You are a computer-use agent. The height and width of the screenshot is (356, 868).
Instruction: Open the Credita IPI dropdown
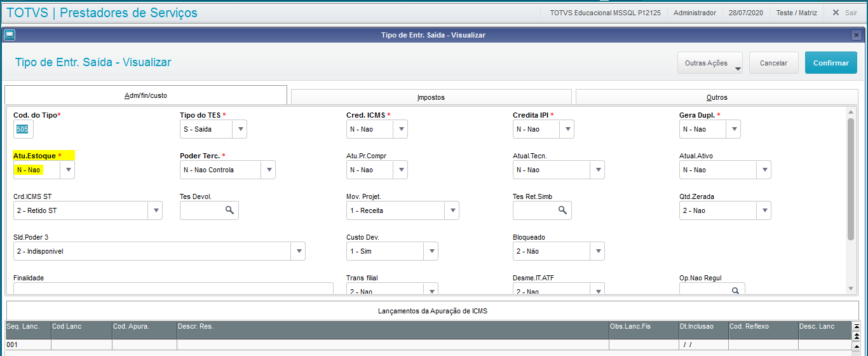567,129
